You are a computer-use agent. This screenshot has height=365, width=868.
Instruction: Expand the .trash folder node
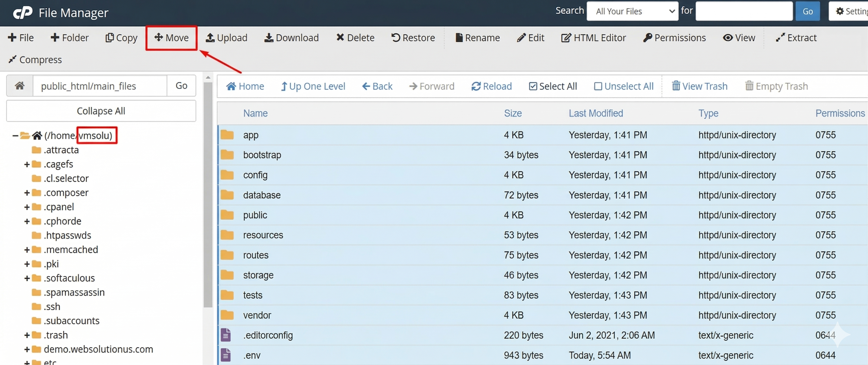click(x=27, y=335)
